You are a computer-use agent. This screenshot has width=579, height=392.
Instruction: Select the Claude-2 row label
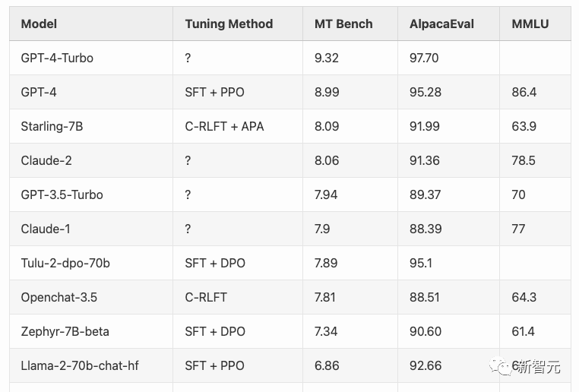(46, 160)
